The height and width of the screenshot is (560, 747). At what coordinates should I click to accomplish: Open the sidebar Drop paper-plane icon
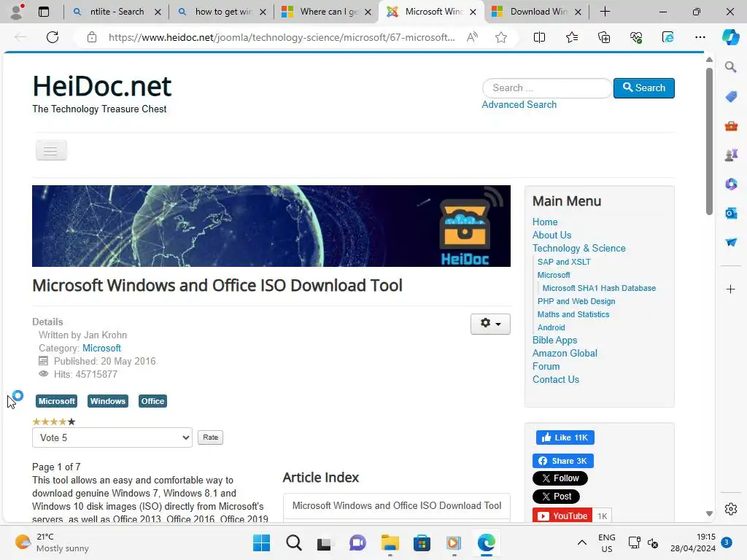click(731, 242)
